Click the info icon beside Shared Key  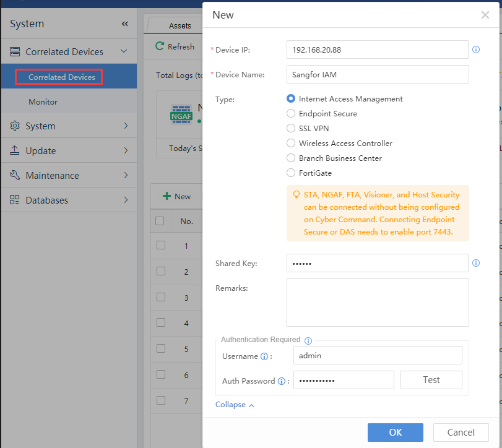point(476,263)
